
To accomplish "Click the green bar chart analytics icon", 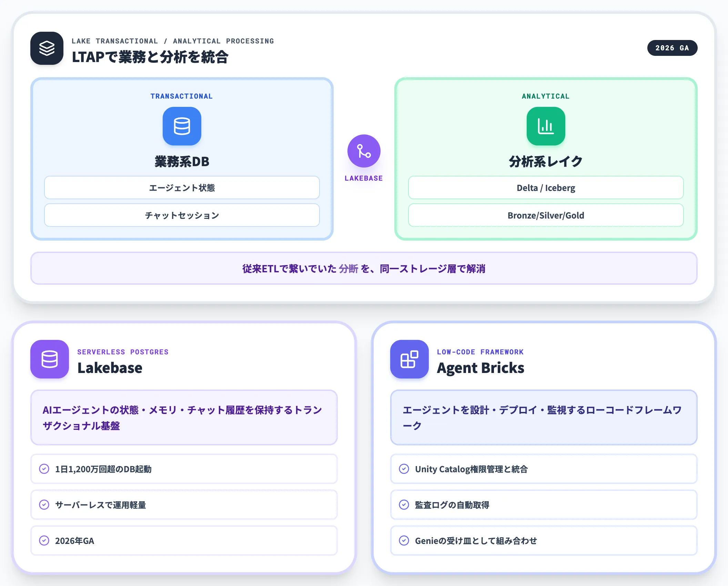I will tap(546, 126).
